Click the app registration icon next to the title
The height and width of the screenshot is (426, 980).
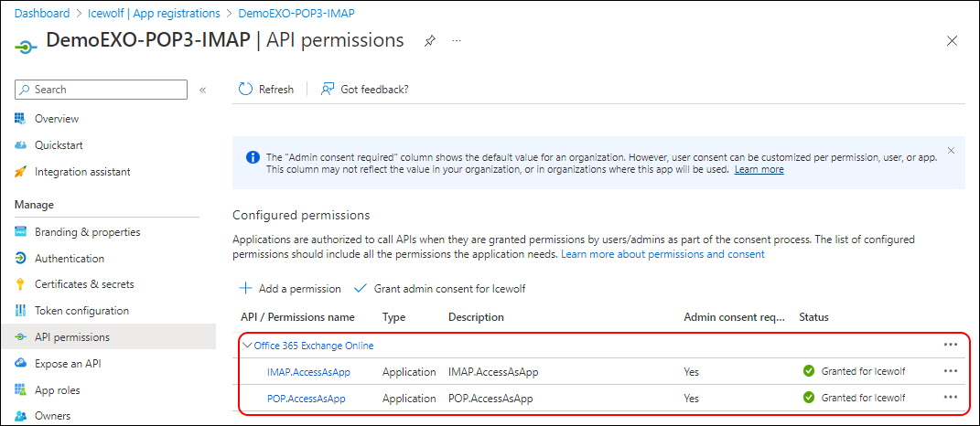[27, 48]
